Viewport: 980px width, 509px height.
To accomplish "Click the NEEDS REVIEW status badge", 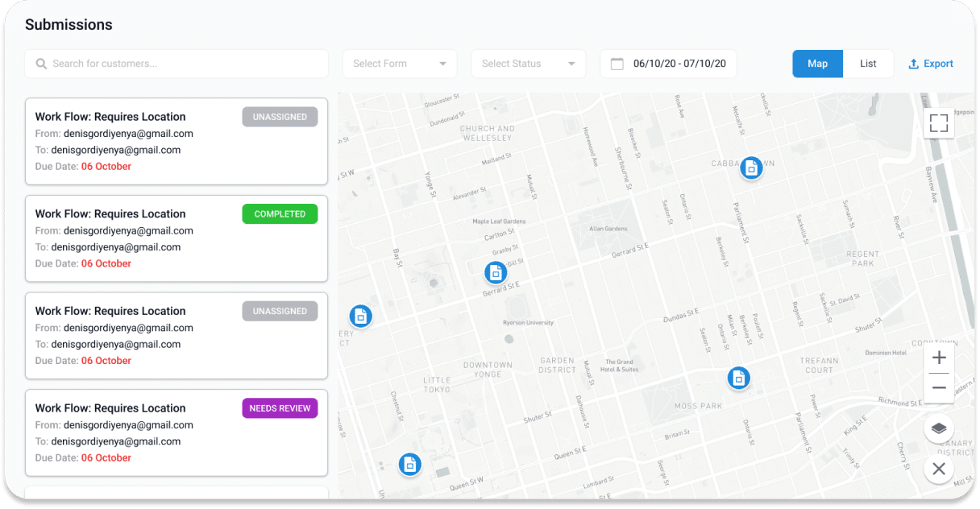I will [280, 408].
